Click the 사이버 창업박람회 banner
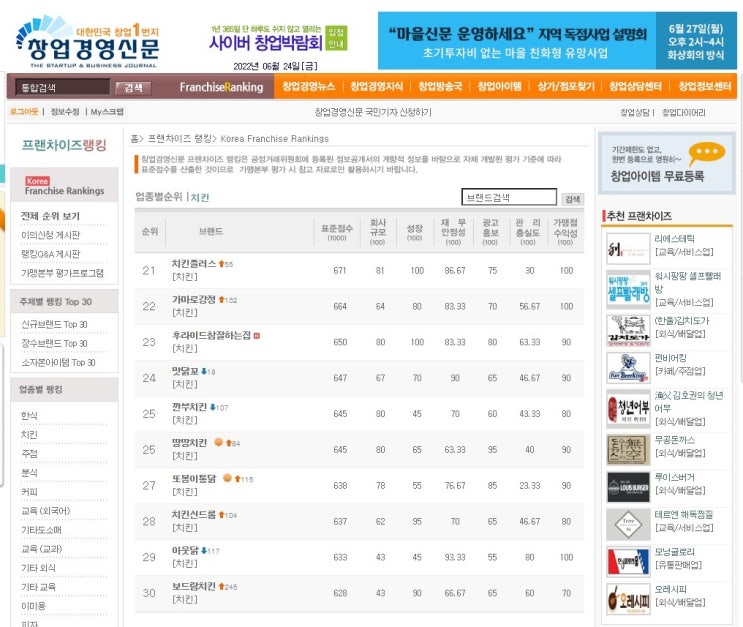This screenshot has height=627, width=743. coord(279,39)
